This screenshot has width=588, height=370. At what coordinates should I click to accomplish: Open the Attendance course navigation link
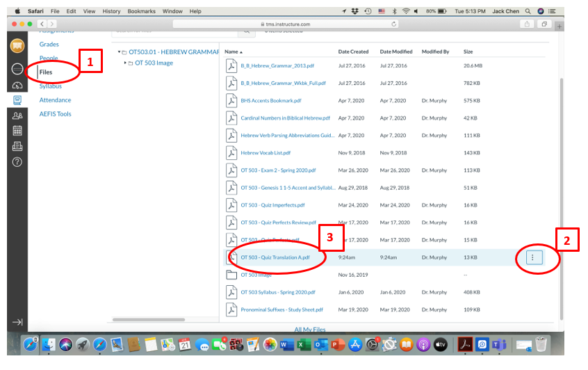coord(55,100)
